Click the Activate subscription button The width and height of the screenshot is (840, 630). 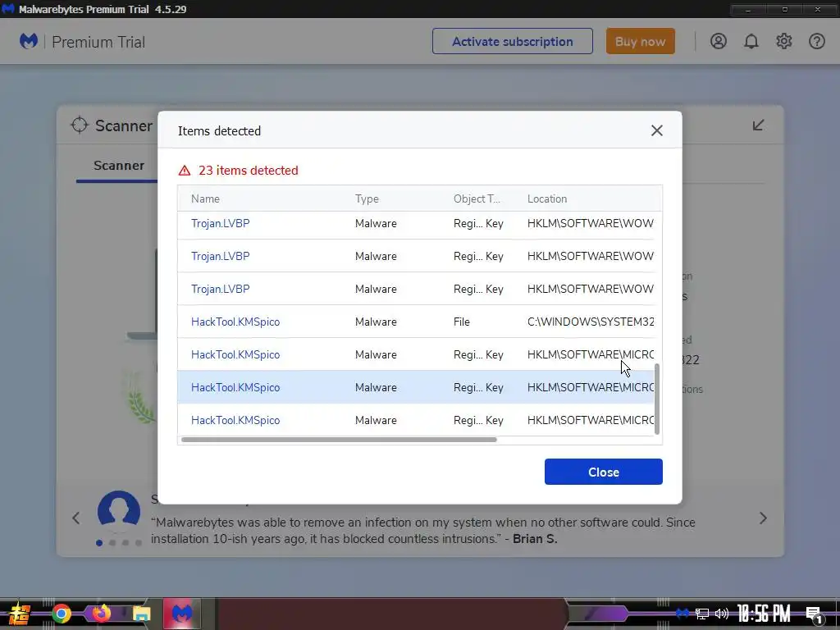click(512, 41)
